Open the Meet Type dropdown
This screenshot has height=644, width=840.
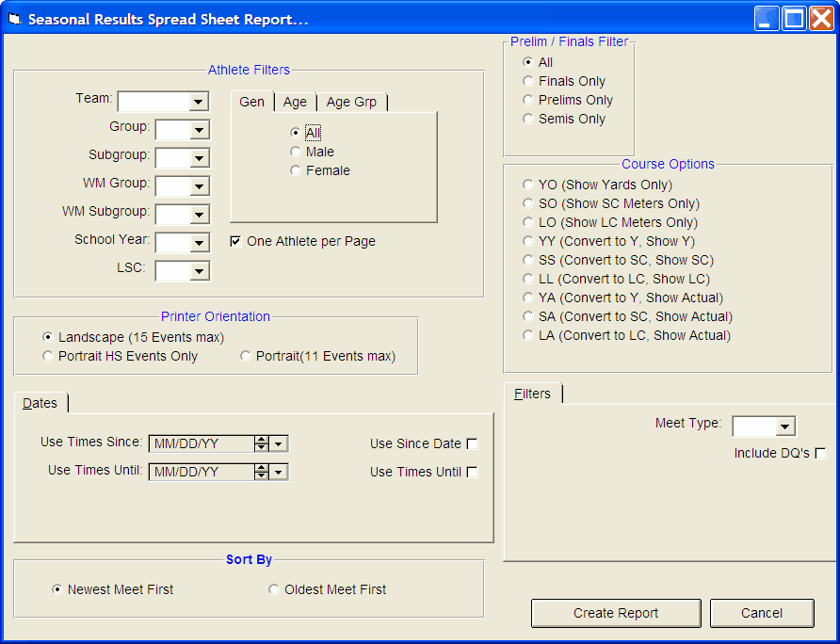[785, 427]
